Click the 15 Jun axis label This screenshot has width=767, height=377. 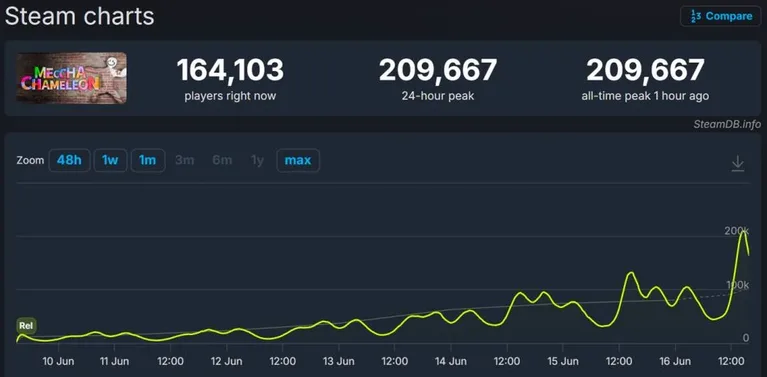click(x=563, y=361)
